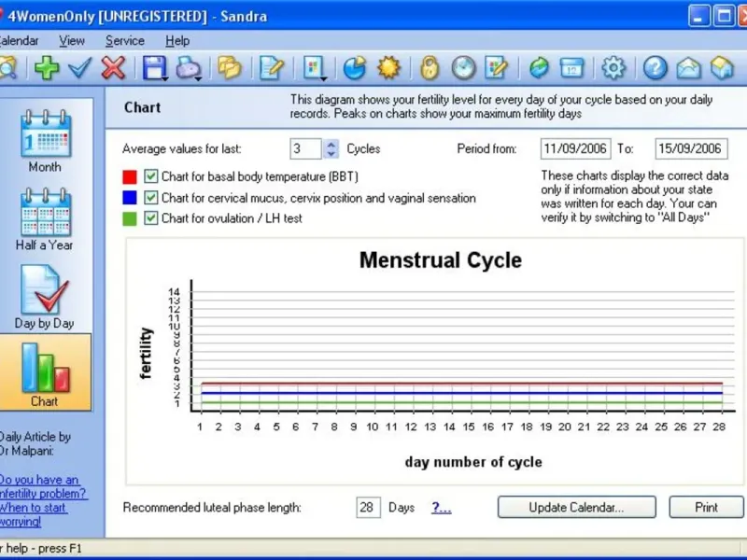The image size is (747, 560).
Task: Switch to Month view in sidebar
Action: pos(45,141)
